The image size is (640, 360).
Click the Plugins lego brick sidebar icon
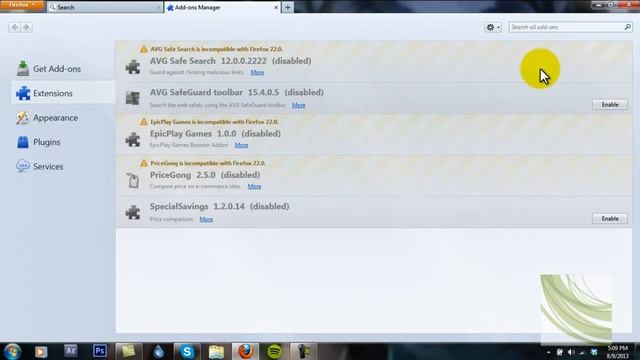pyautogui.click(x=23, y=142)
